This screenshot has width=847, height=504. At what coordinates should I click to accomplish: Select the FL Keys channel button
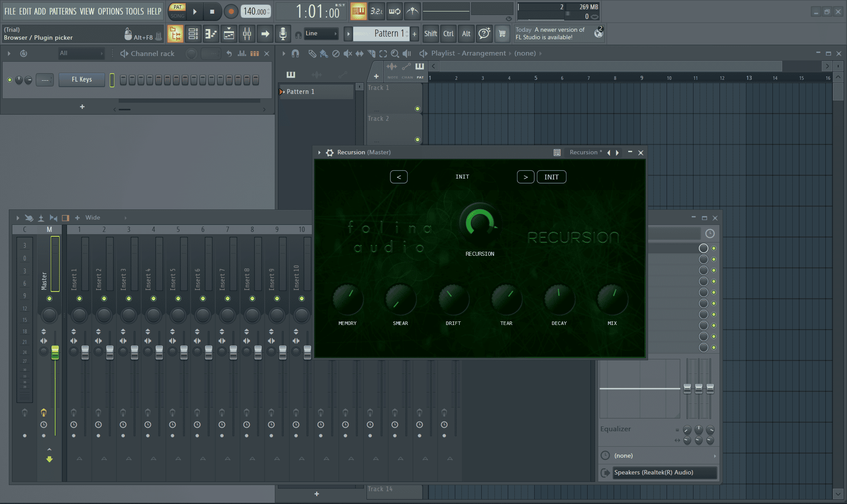(82, 80)
